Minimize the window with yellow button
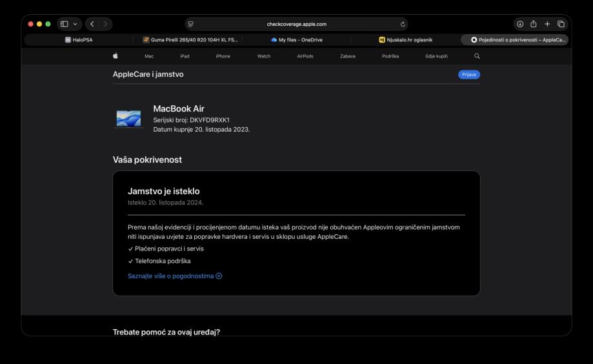The image size is (593, 364). click(39, 24)
